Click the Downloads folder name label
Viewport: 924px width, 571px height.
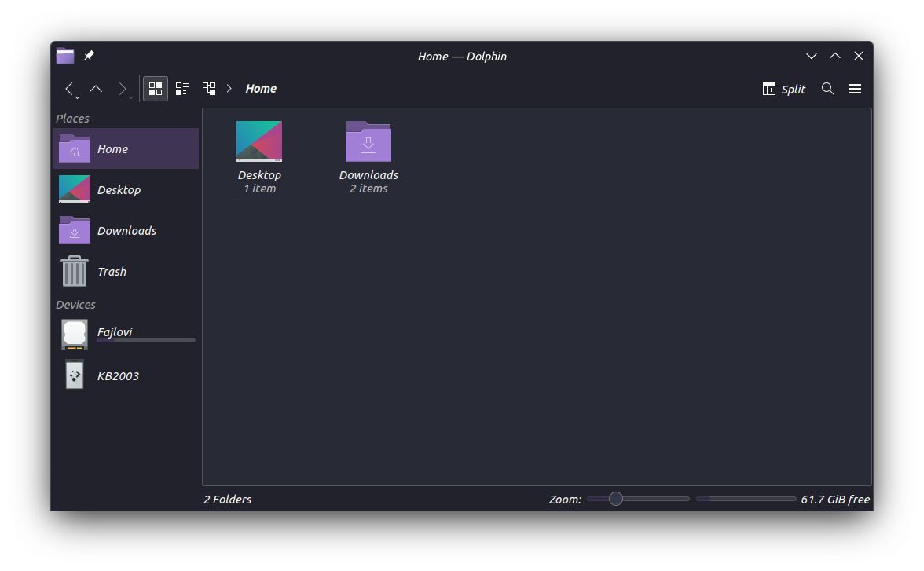(368, 175)
